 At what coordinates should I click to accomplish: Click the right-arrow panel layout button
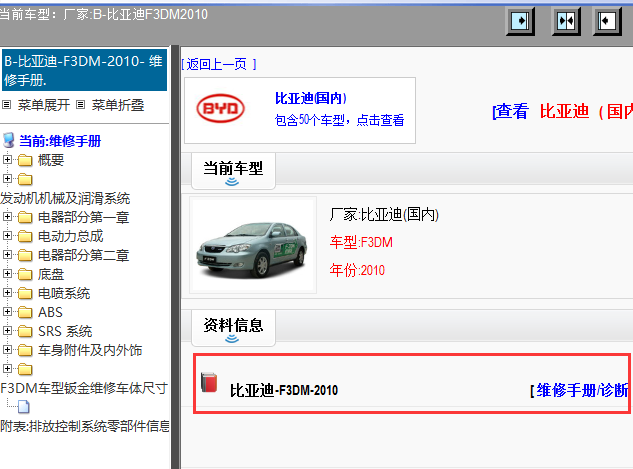[x=520, y=21]
